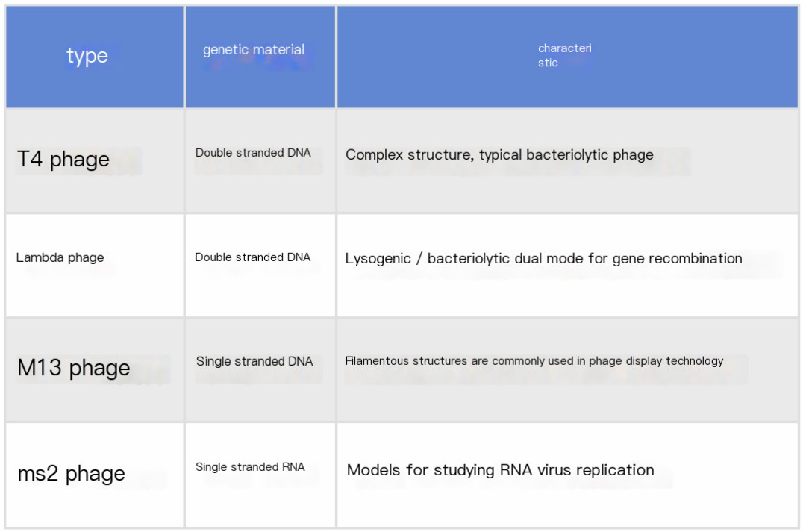Image resolution: width=806 pixels, height=532 pixels.
Task: Click T4 phage's 'Double stranded DNA' cell
Action: [253, 153]
